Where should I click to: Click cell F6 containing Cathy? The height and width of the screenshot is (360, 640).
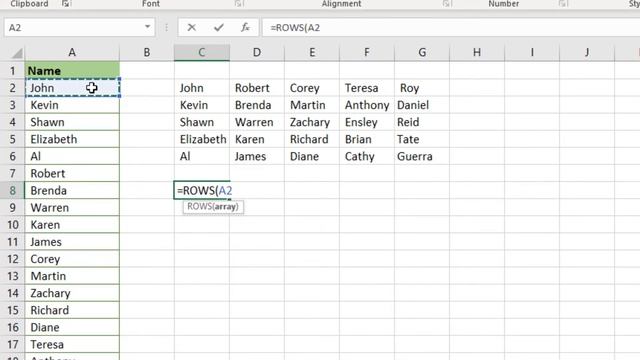click(367, 156)
